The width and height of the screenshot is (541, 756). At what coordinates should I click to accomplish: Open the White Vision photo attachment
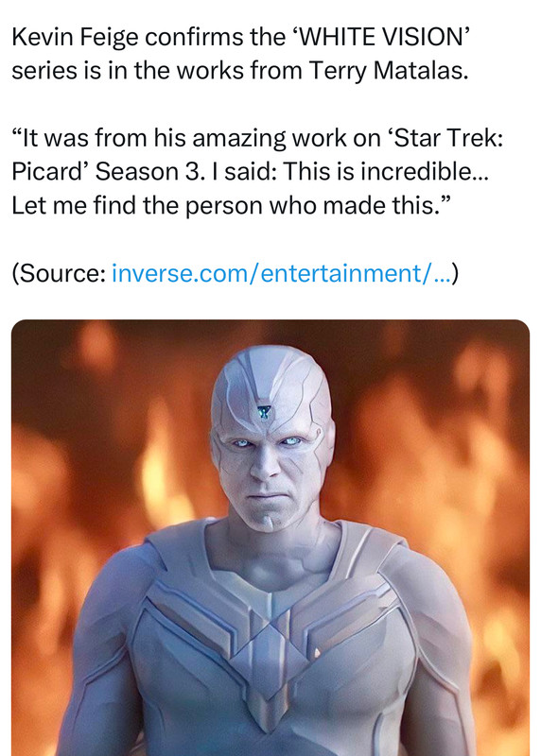click(x=270, y=537)
